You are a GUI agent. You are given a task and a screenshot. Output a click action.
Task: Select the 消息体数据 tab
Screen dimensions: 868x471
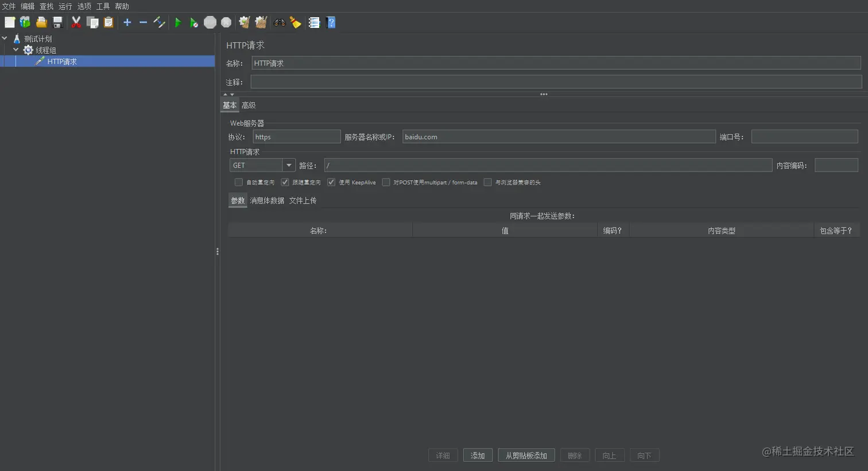(267, 200)
